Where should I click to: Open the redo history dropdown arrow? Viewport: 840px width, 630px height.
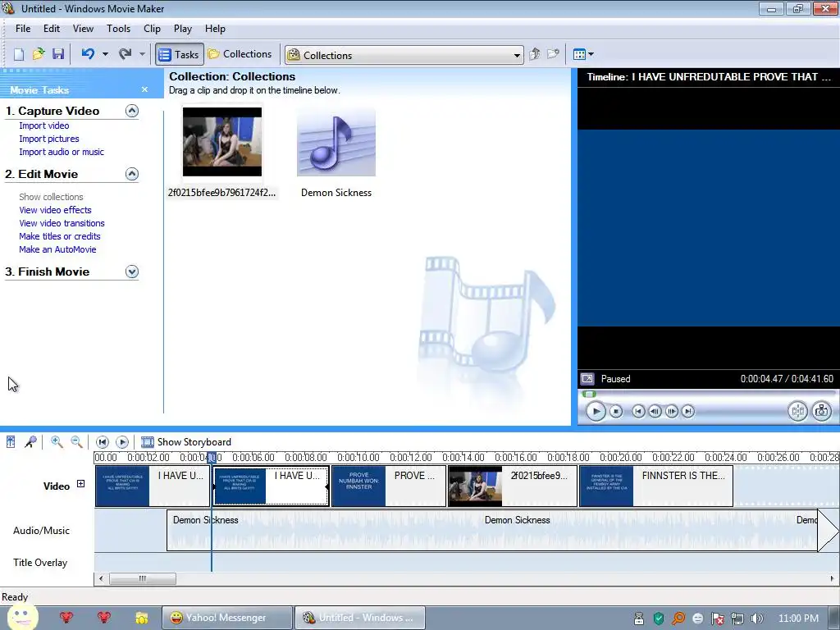pos(142,54)
